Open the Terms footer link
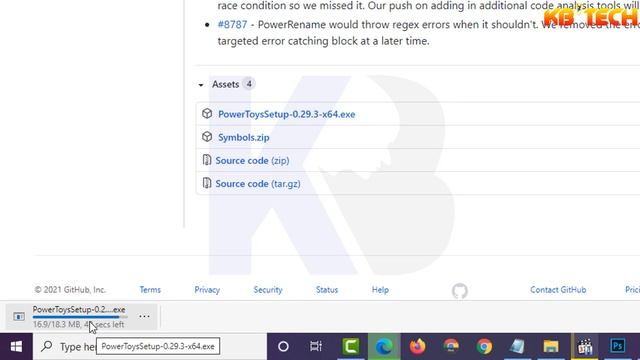The width and height of the screenshot is (640, 360). pyautogui.click(x=150, y=290)
